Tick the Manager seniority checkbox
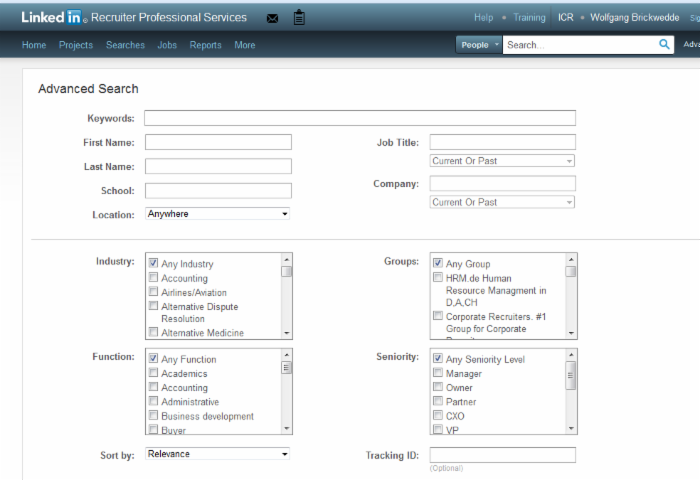 [x=438, y=373]
